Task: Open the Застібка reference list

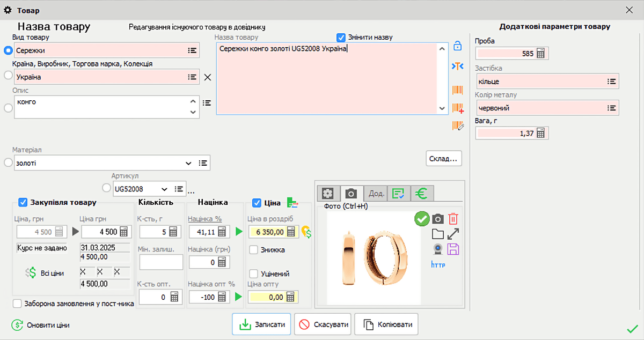Action: pyautogui.click(x=612, y=81)
